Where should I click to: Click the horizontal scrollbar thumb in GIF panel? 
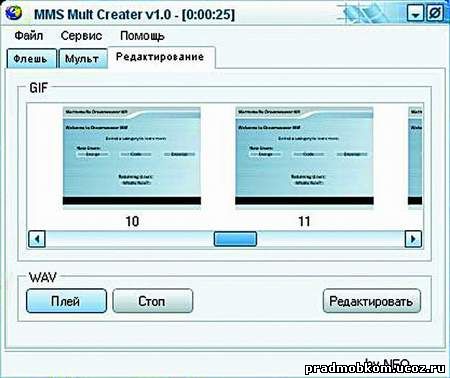235,239
